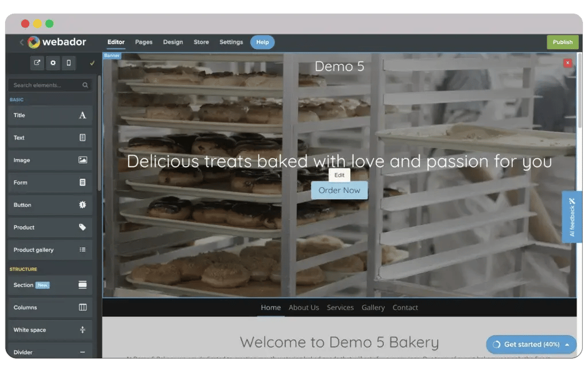The height and width of the screenshot is (372, 588).
Task: Switch to the Design tab
Action: click(173, 42)
